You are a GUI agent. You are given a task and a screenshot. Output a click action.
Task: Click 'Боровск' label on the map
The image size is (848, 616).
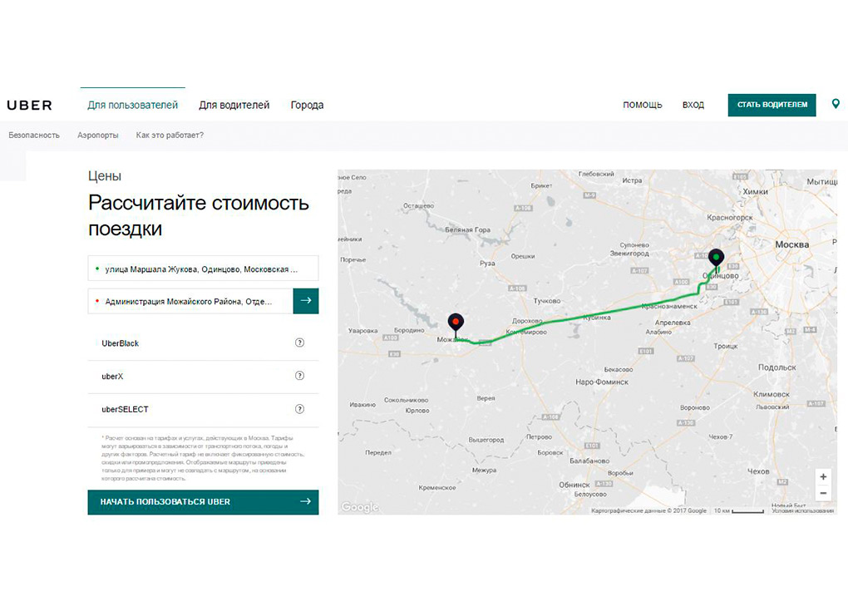(x=550, y=452)
